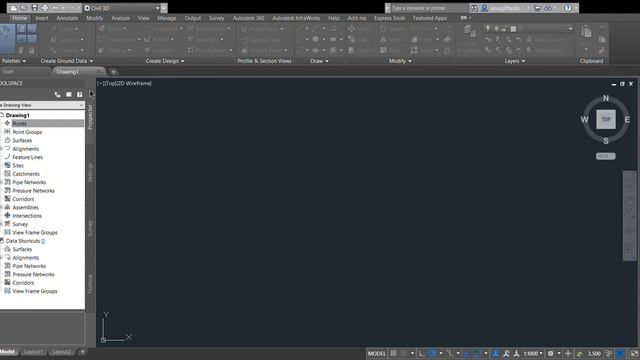Click the Sign In user icon
Screen dimensions: 640x360
click(x=484, y=8)
